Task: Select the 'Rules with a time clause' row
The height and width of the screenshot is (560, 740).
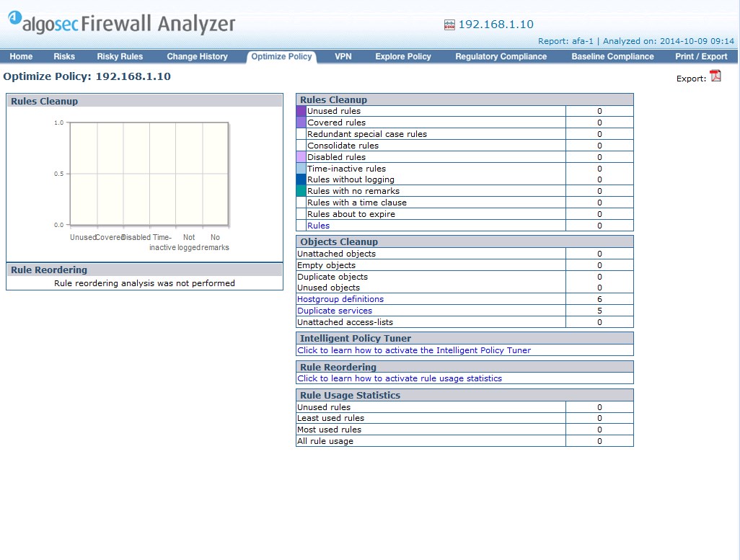Action: (465, 203)
